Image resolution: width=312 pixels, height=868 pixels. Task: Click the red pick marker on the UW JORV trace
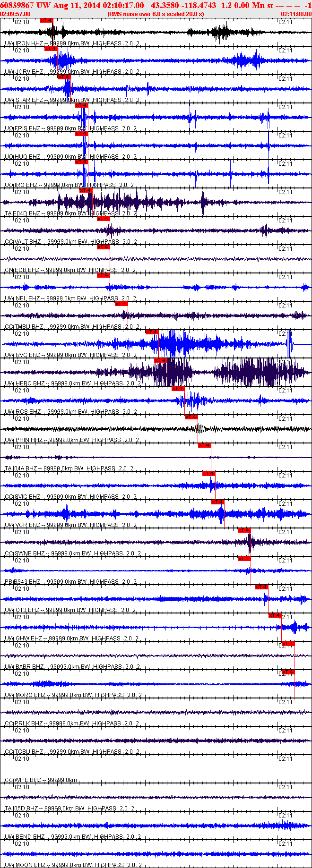pos(51,49)
